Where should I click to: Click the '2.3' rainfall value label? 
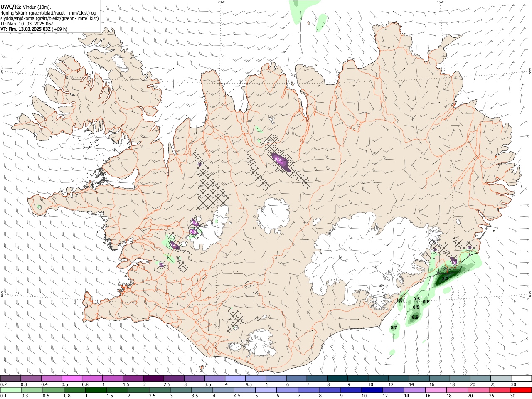[445, 279]
